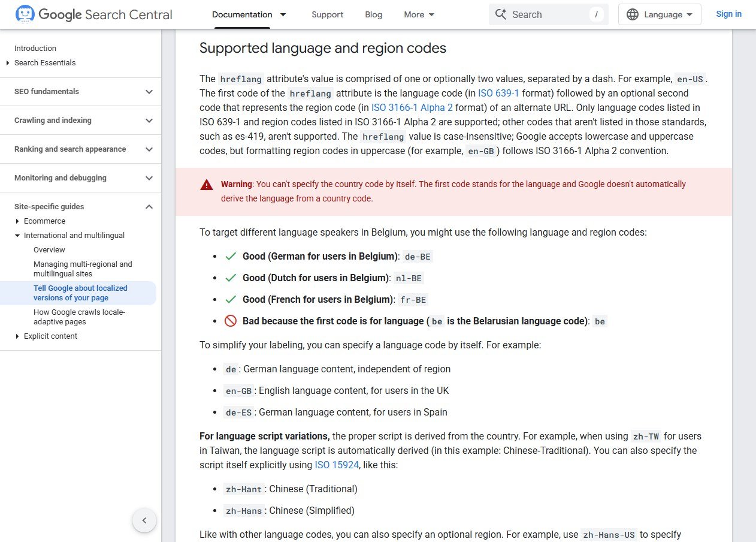The height and width of the screenshot is (542, 756).
Task: Open the Language selector
Action: coord(660,14)
